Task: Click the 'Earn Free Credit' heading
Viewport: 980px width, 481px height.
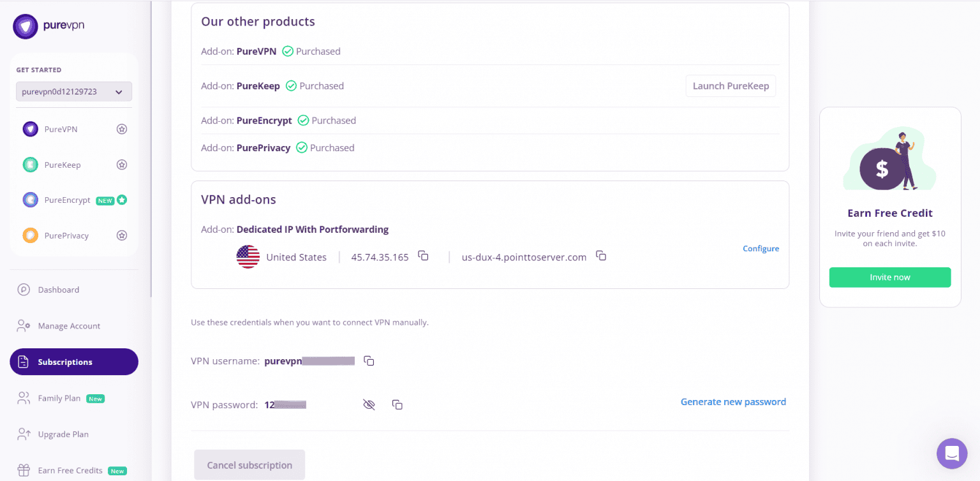Action: pyautogui.click(x=890, y=213)
